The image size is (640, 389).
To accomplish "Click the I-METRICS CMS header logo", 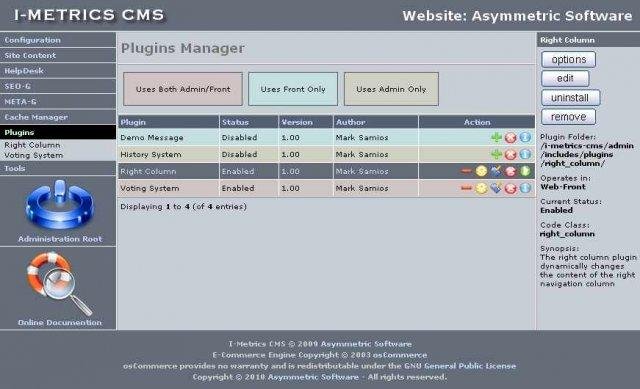I will (89, 15).
